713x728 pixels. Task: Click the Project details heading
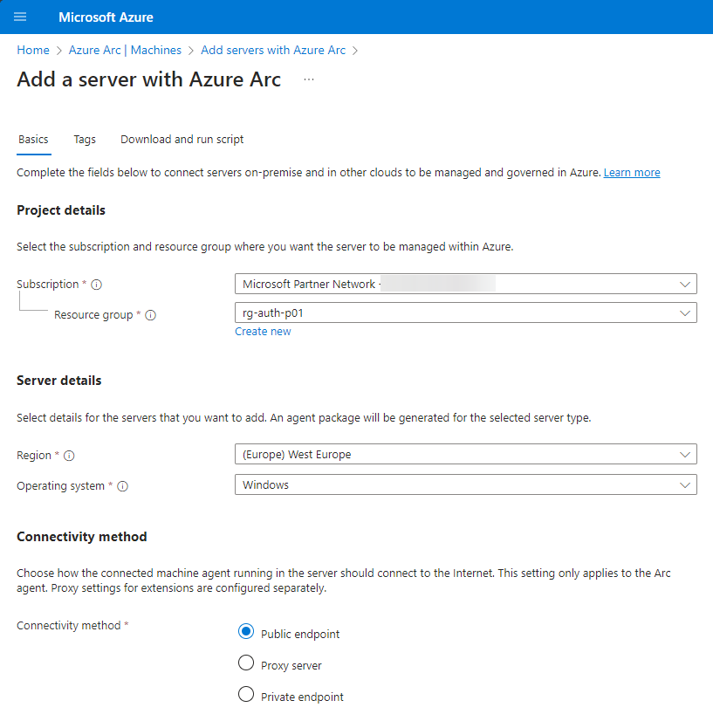[x=61, y=210]
